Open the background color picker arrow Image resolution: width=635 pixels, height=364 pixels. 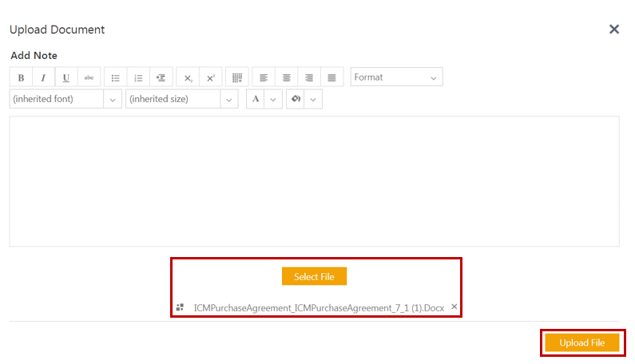(x=313, y=99)
